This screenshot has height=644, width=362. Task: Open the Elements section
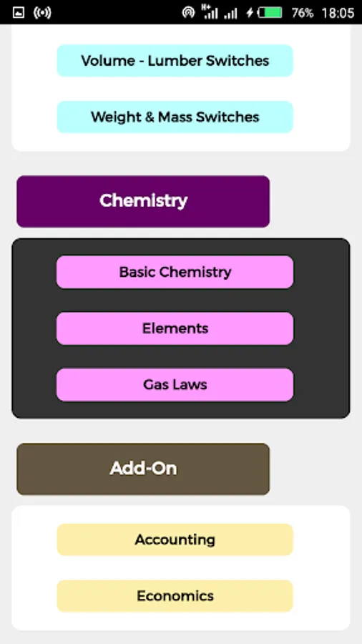point(175,328)
